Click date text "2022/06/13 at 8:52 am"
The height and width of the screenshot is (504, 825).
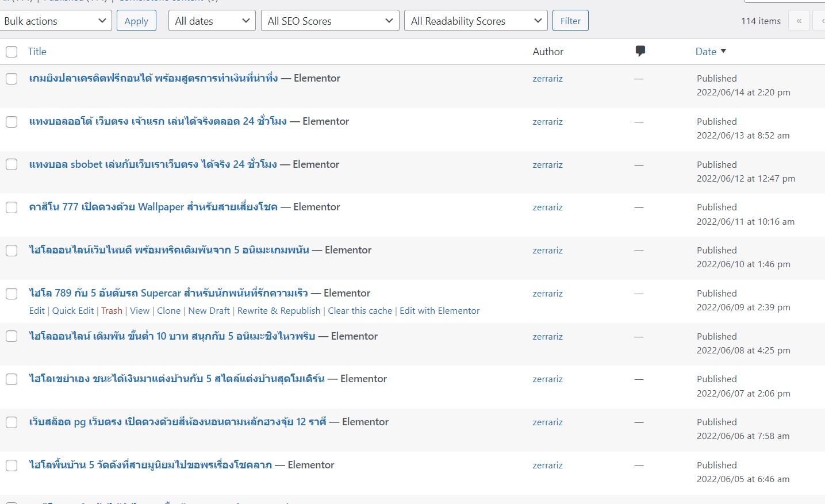coord(743,136)
